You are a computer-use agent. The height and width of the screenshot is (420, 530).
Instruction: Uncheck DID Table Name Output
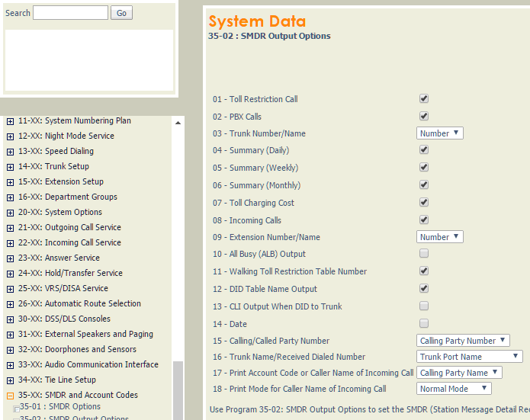pyautogui.click(x=424, y=288)
